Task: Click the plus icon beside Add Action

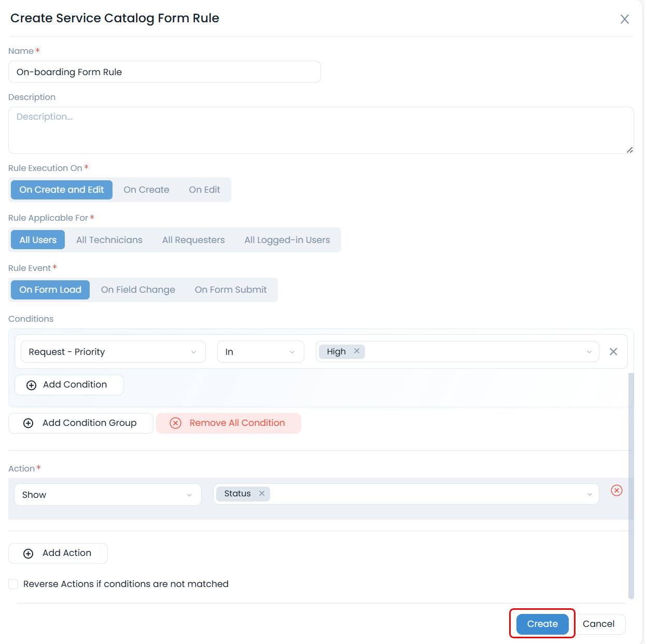Action: coord(29,553)
